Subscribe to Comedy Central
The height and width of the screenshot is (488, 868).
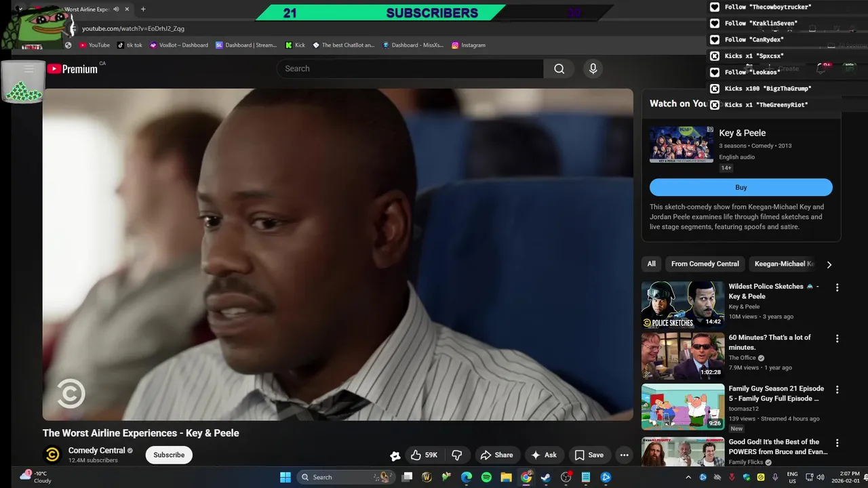point(169,455)
